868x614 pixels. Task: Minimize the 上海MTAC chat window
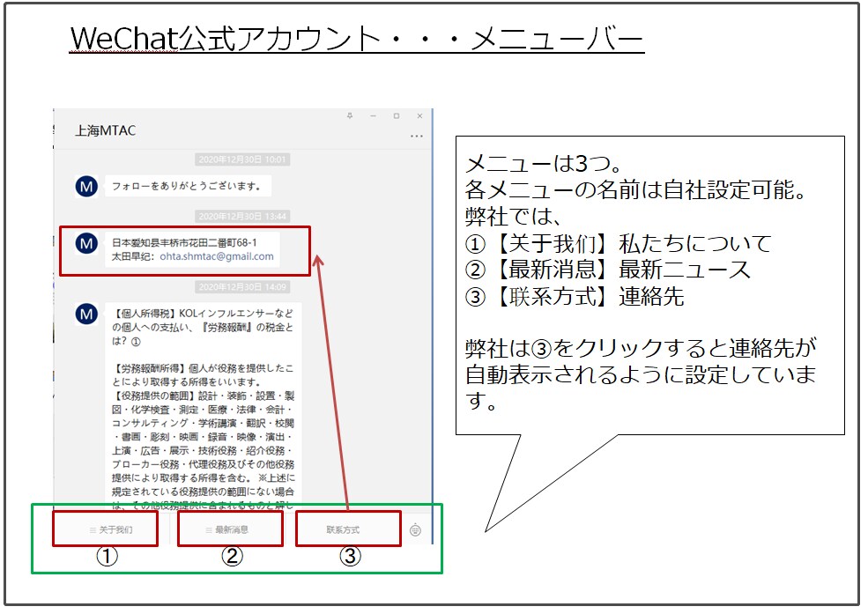(x=373, y=115)
